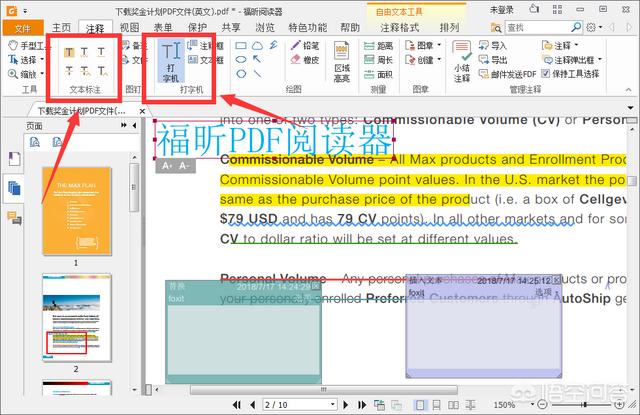
Task: Activate the Area Highlight (区域高亮) tool
Action: [342, 62]
